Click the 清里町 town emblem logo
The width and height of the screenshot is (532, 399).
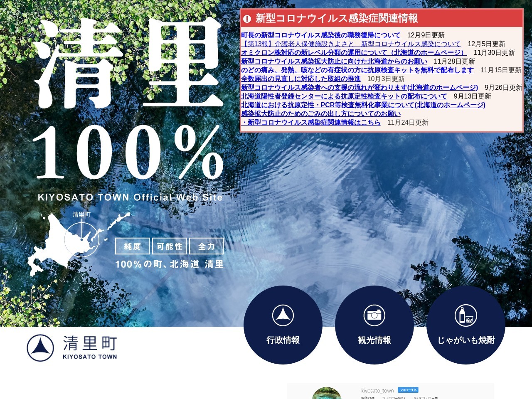40,348
